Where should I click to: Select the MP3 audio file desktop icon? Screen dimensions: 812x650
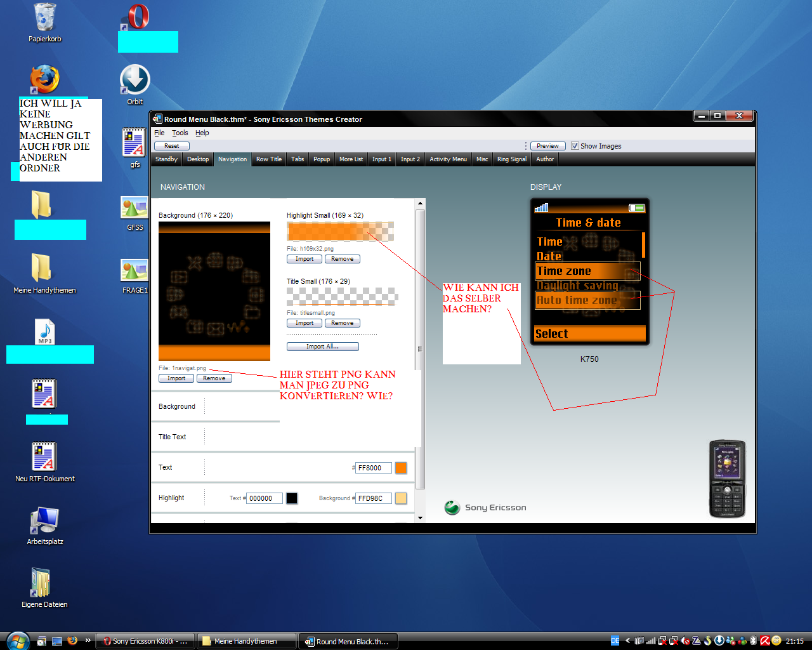[45, 331]
